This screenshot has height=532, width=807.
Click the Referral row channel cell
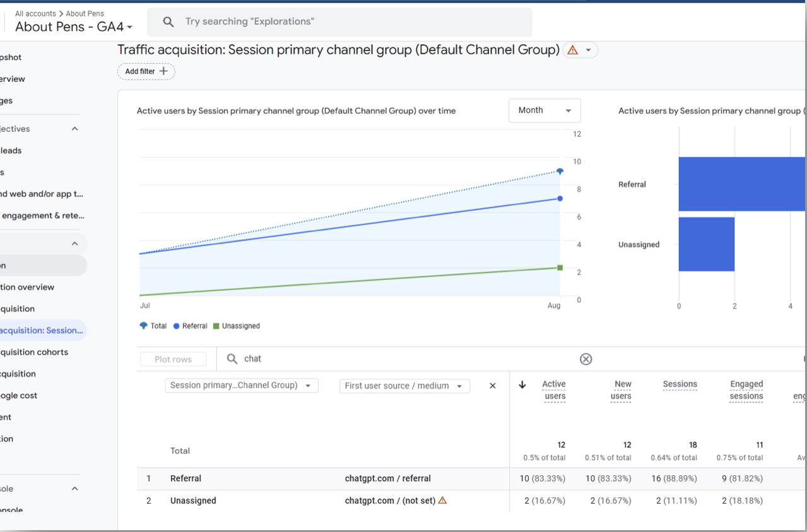[186, 479]
